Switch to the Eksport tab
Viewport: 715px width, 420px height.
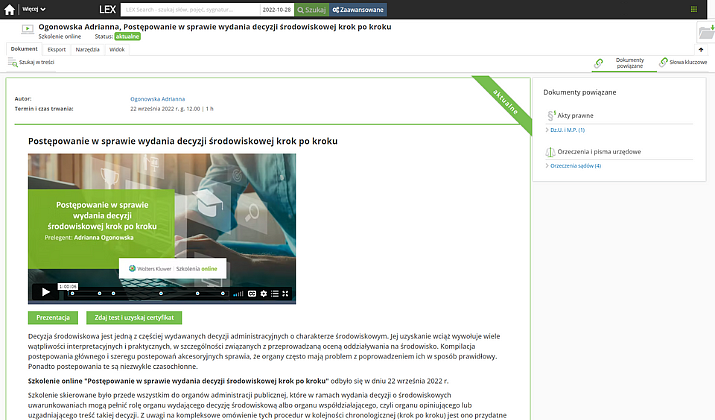(57, 48)
